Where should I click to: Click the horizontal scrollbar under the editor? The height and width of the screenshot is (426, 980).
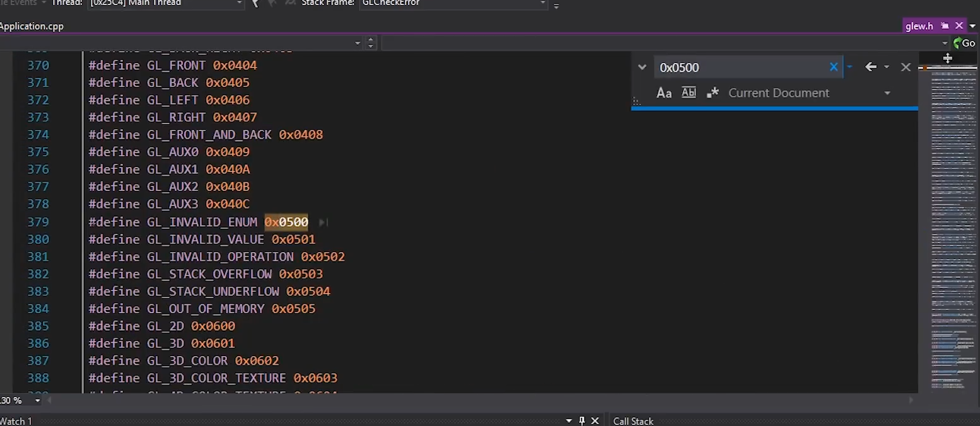coord(481,400)
